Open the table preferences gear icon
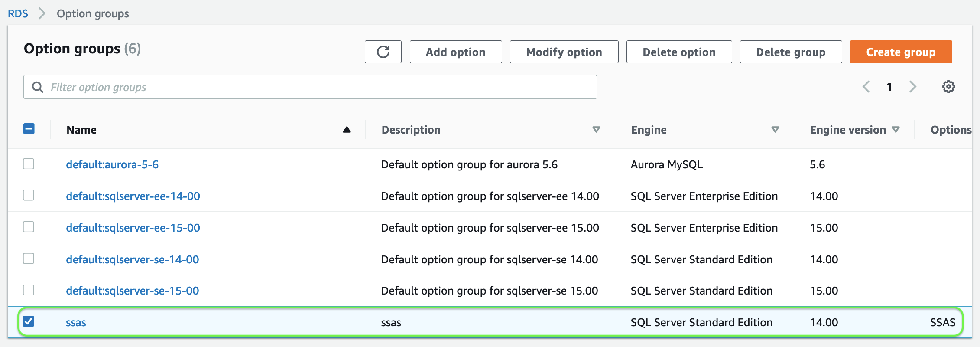 tap(948, 87)
